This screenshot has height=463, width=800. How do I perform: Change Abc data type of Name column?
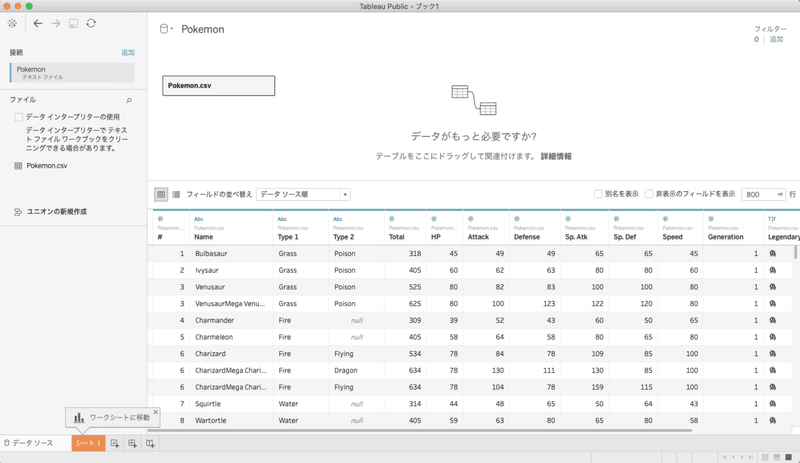tap(198, 219)
